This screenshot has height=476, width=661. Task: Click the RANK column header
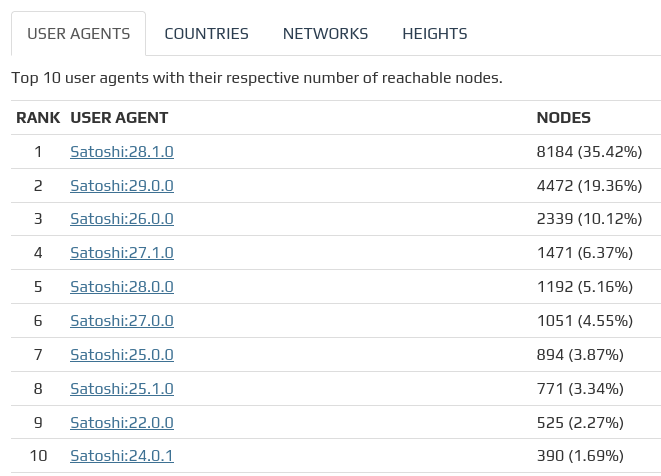(x=38, y=118)
